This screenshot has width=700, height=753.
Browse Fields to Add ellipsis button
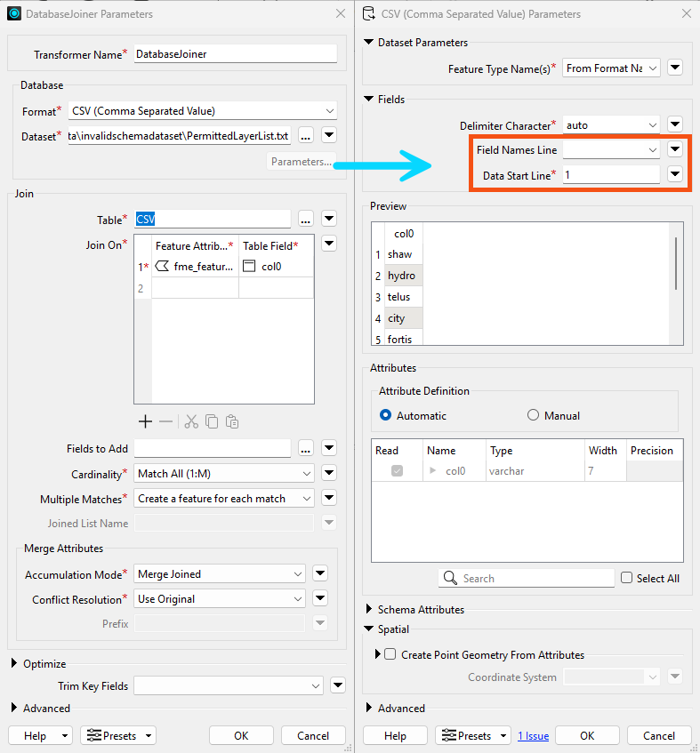coord(306,449)
